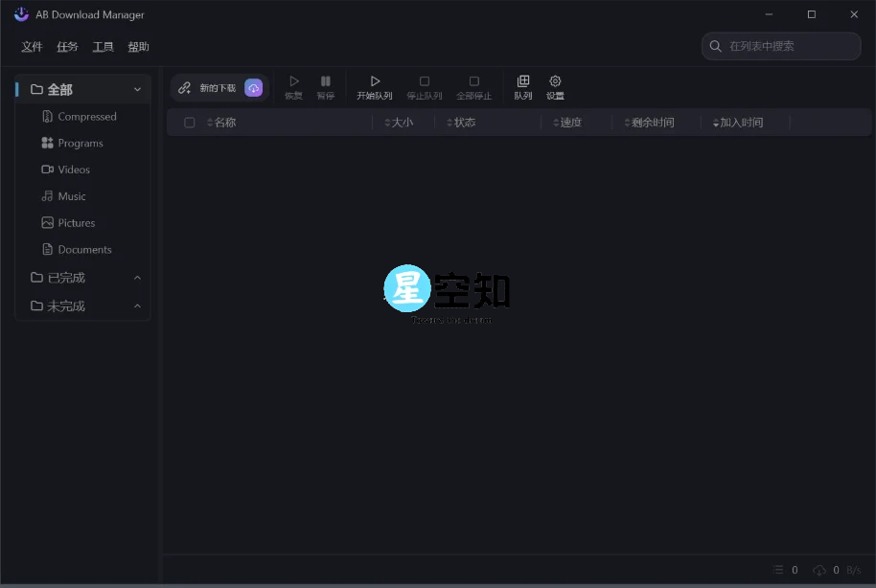This screenshot has width=876, height=588.
Task: Click the 新的下载 button
Action: point(219,87)
